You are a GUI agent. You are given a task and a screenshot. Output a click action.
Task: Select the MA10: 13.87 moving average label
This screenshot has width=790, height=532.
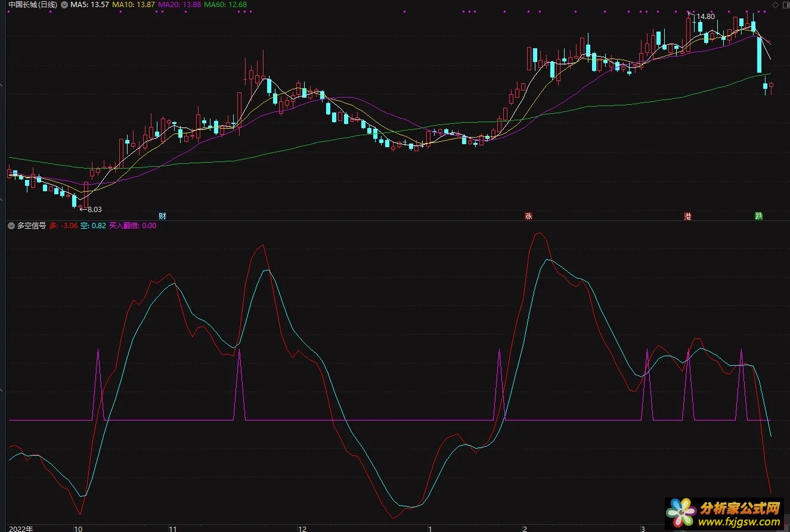coord(134,4)
